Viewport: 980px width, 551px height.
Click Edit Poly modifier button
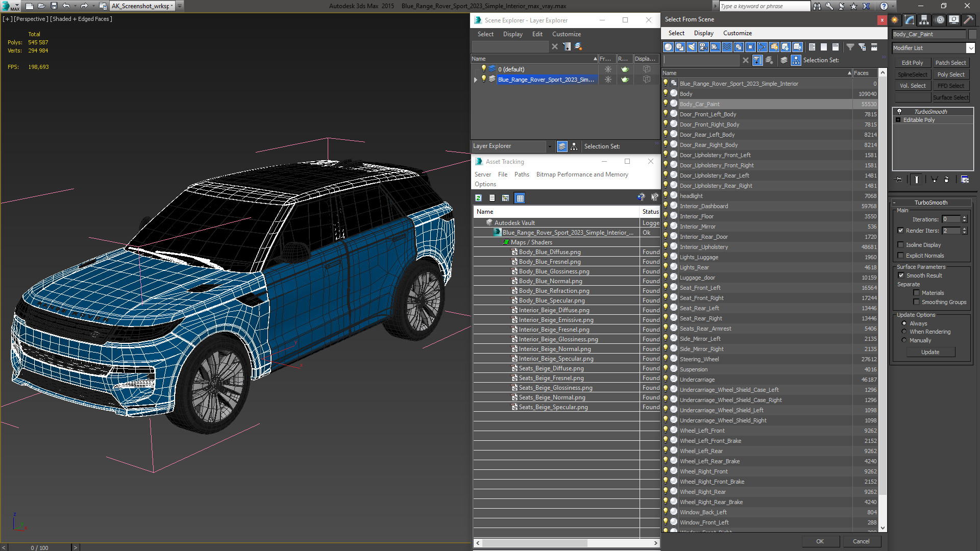click(x=912, y=63)
